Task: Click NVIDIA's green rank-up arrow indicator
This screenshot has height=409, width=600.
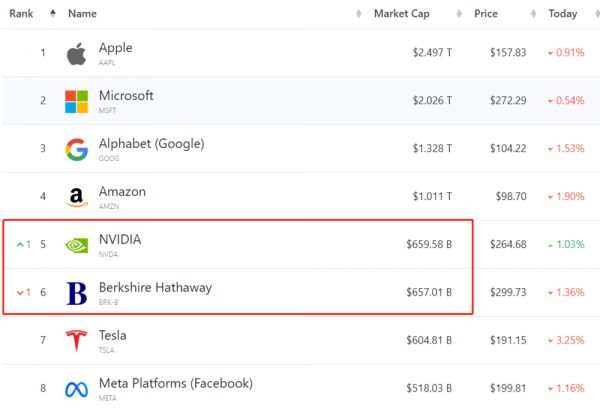Action: point(21,245)
